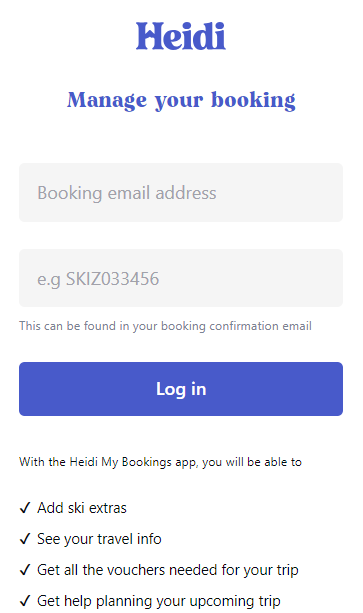Screen dimensions: 363x613
Task: Click the checkmark beside See your travel info
Action: [25, 539]
